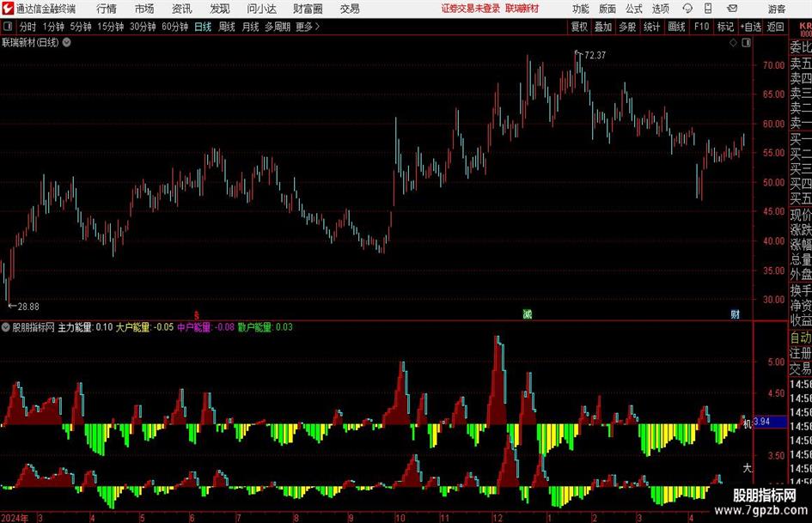Switch to the 分时 chart tab
The width and height of the screenshot is (812, 523).
[x=28, y=27]
